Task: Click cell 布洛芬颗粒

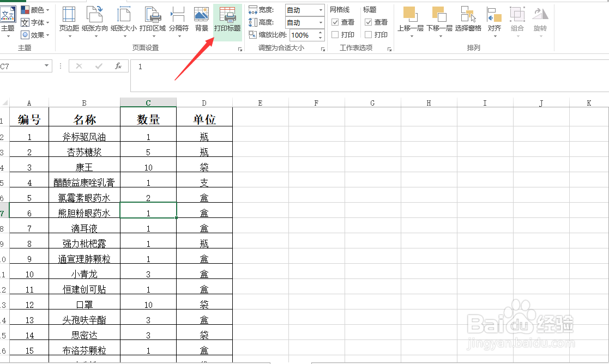Action: point(85,348)
